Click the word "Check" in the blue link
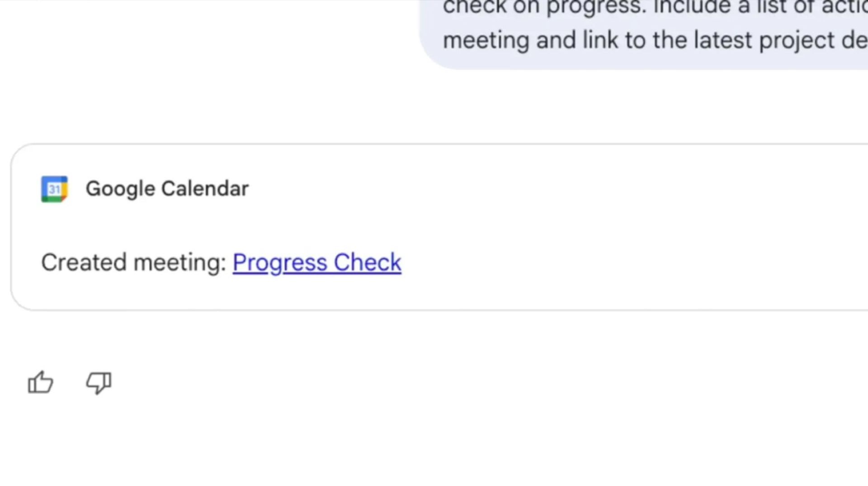The height and width of the screenshot is (486, 868). click(367, 263)
